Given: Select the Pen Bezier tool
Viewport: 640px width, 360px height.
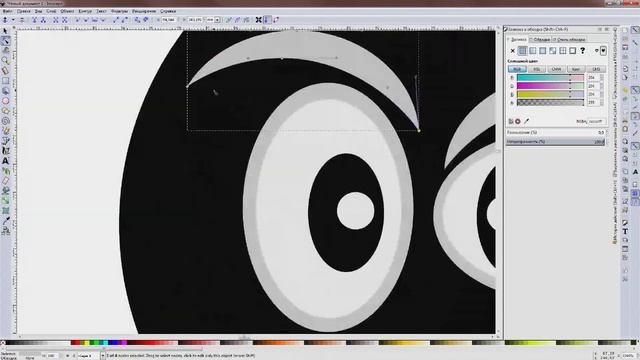Looking at the screenshot, I should click(5, 141).
